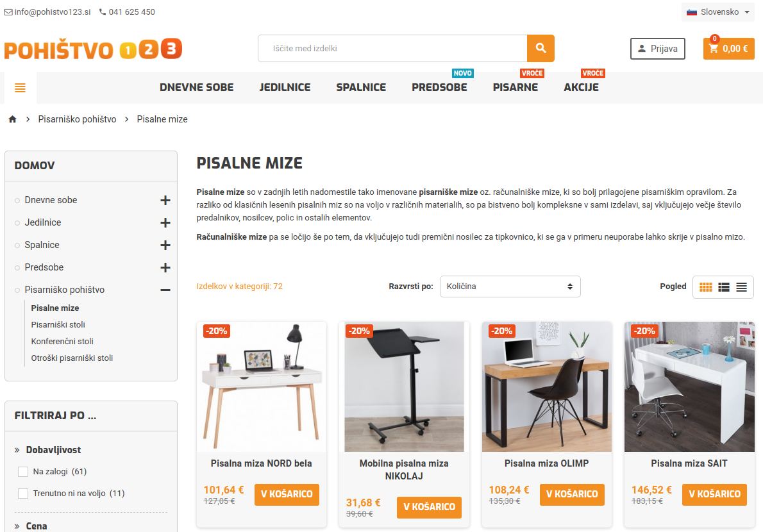Screen dimensions: 763x532
Task: Click the product search input field
Action: [392, 48]
